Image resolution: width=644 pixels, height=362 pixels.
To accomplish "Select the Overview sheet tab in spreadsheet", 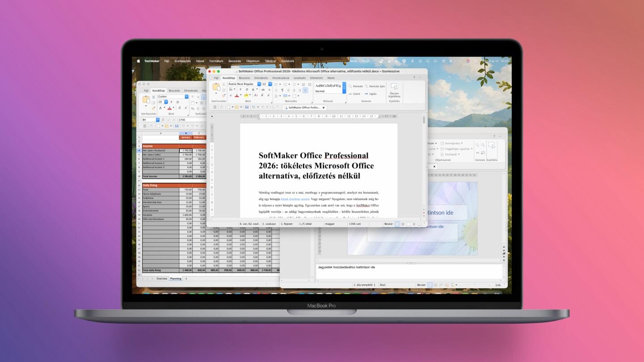I will click(161, 278).
